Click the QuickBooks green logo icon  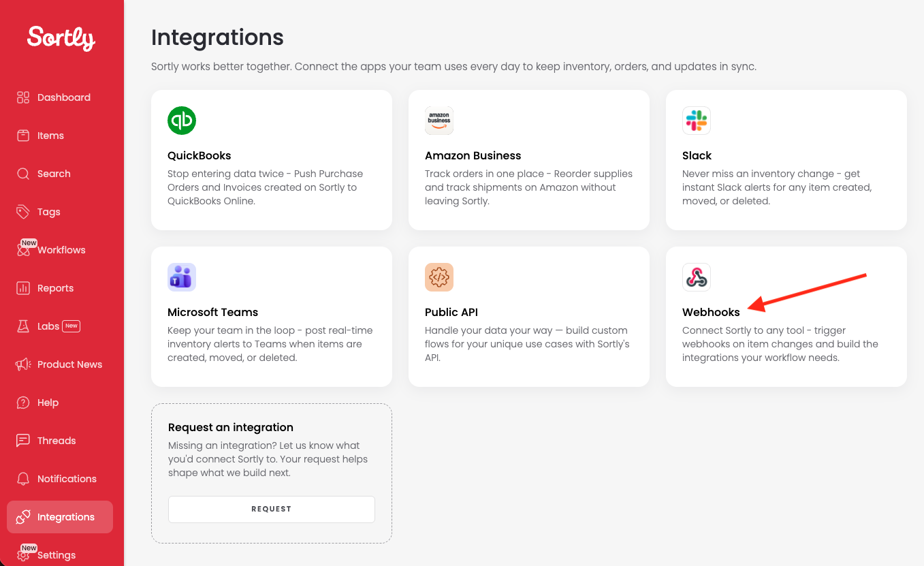click(x=182, y=121)
